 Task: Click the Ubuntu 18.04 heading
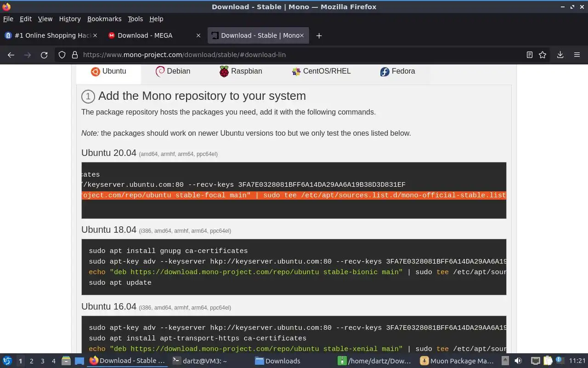tap(109, 230)
